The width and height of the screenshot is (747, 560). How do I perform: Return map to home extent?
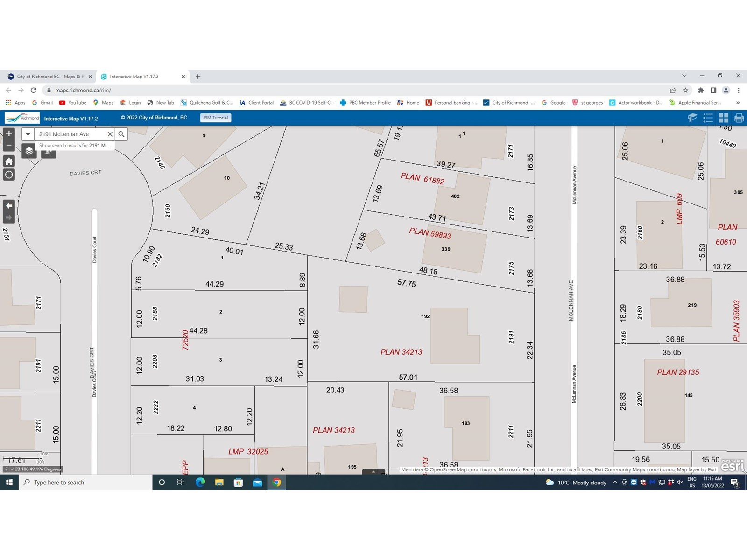9,161
